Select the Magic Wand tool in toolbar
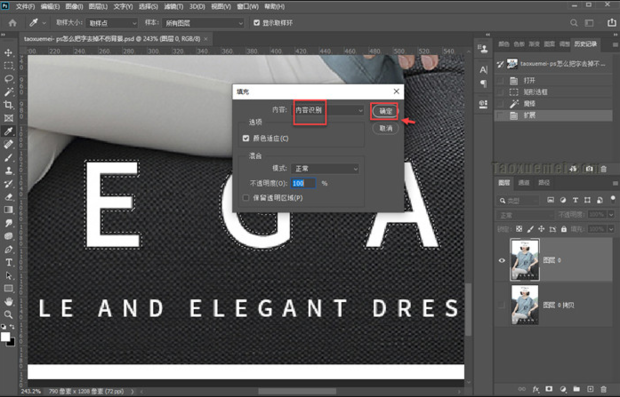The width and height of the screenshot is (620, 397). pyautogui.click(x=8, y=92)
